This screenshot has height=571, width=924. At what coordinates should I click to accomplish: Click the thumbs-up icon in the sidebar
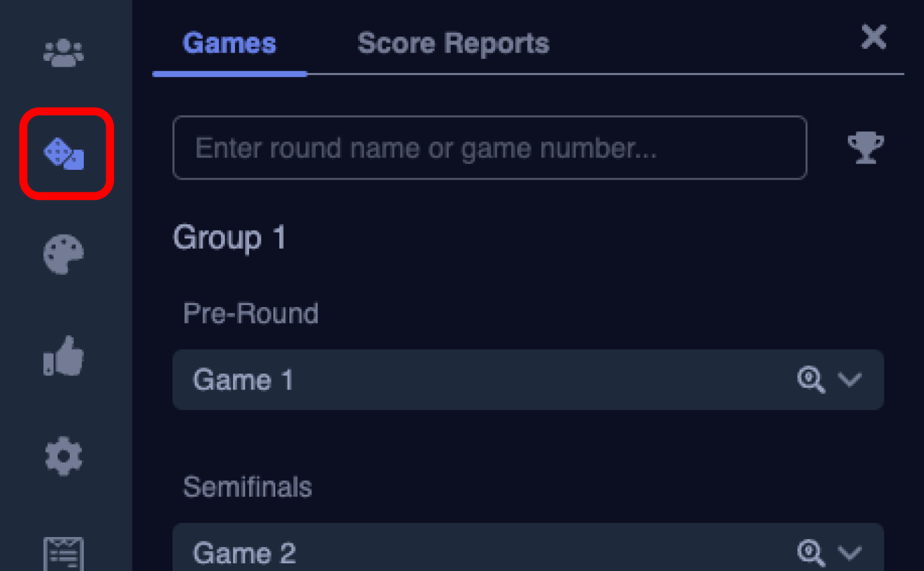(x=63, y=356)
